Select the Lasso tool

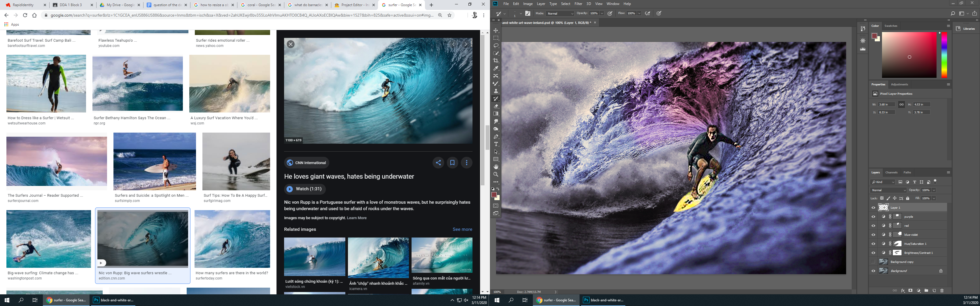[496, 46]
